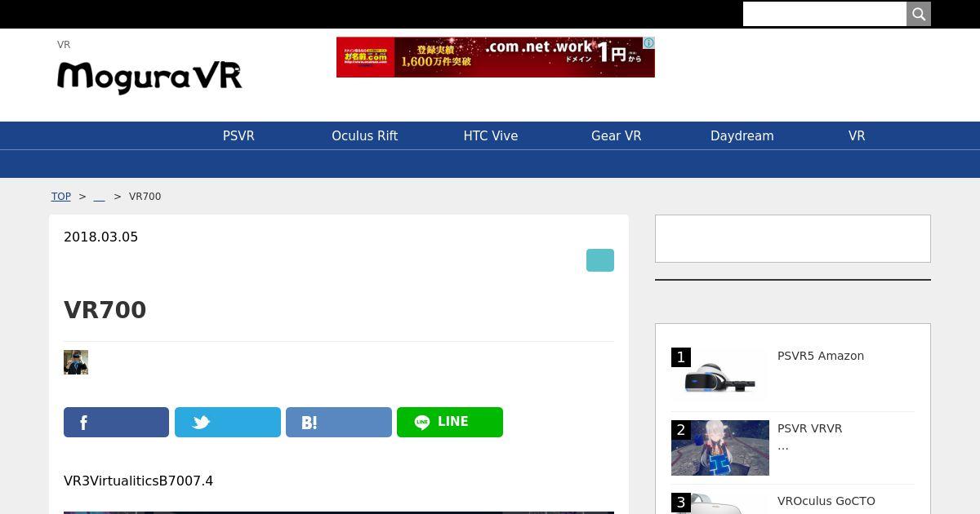The width and height of the screenshot is (980, 514).
Task: Click the ad info icon on banner
Action: click(x=648, y=43)
